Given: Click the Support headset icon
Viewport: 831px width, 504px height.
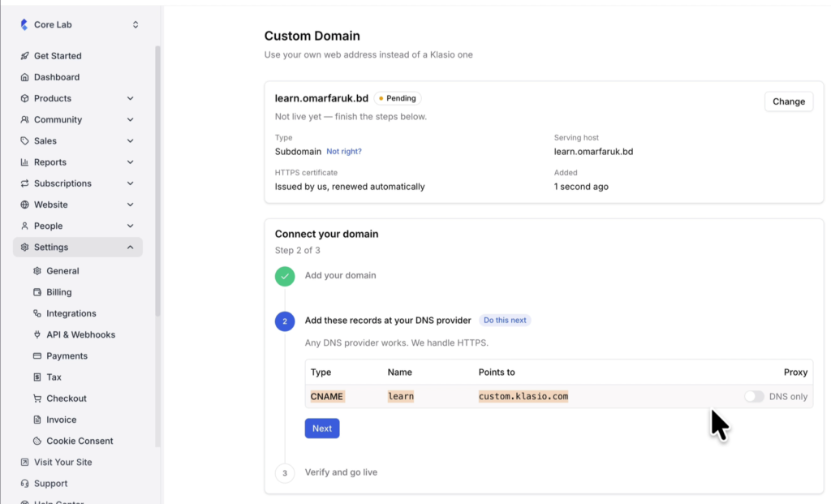Looking at the screenshot, I should point(24,483).
